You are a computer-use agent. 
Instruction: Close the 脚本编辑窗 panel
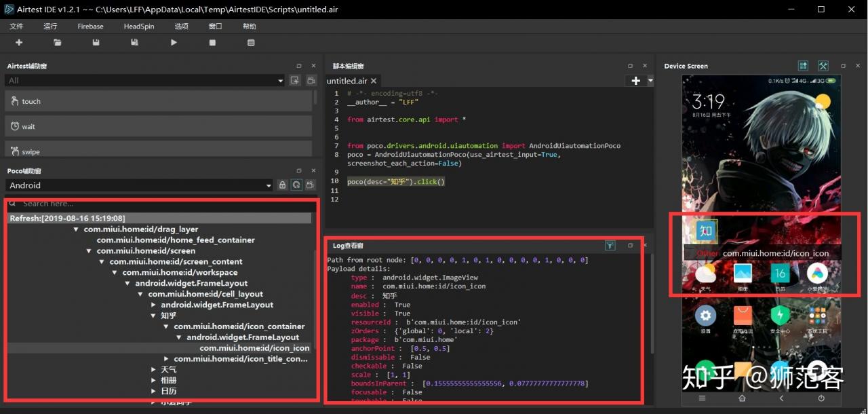(645, 66)
